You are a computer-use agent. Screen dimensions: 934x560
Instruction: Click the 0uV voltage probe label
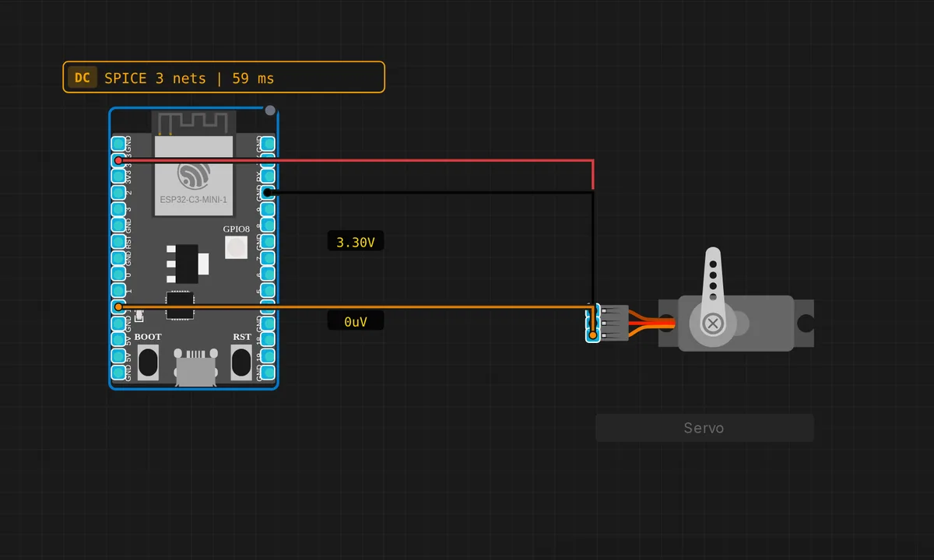(x=356, y=320)
